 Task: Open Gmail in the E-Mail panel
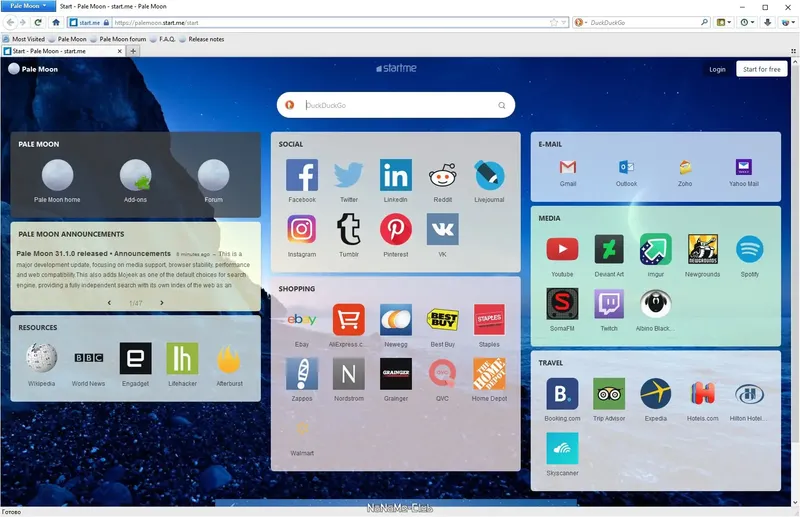click(568, 167)
